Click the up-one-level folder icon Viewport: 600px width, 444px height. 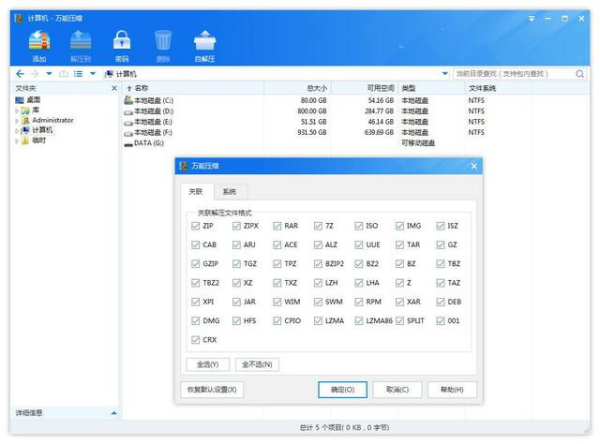point(64,73)
